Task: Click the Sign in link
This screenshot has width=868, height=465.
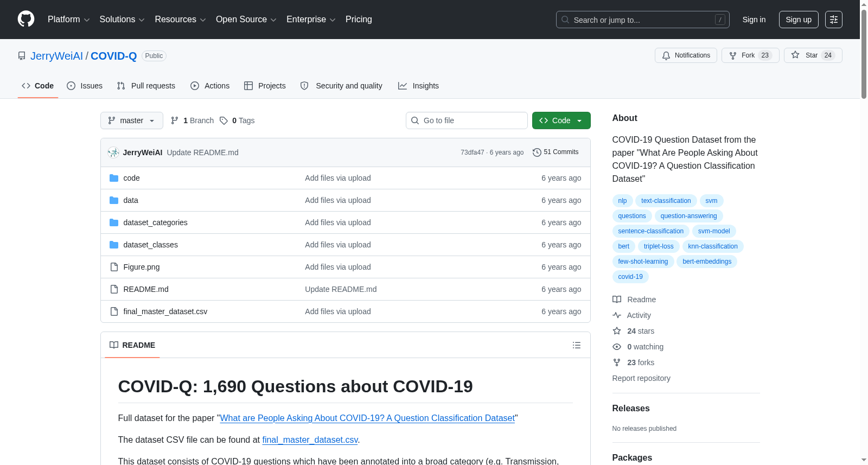Action: point(754,20)
